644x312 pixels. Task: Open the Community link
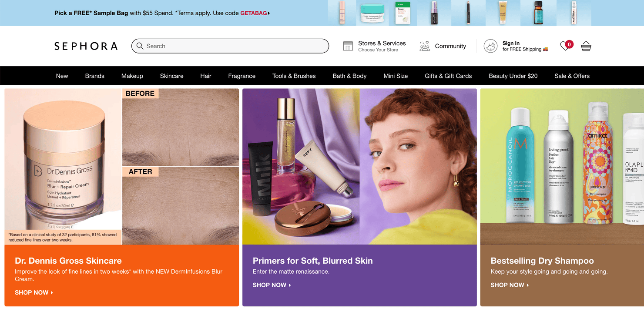point(450,46)
